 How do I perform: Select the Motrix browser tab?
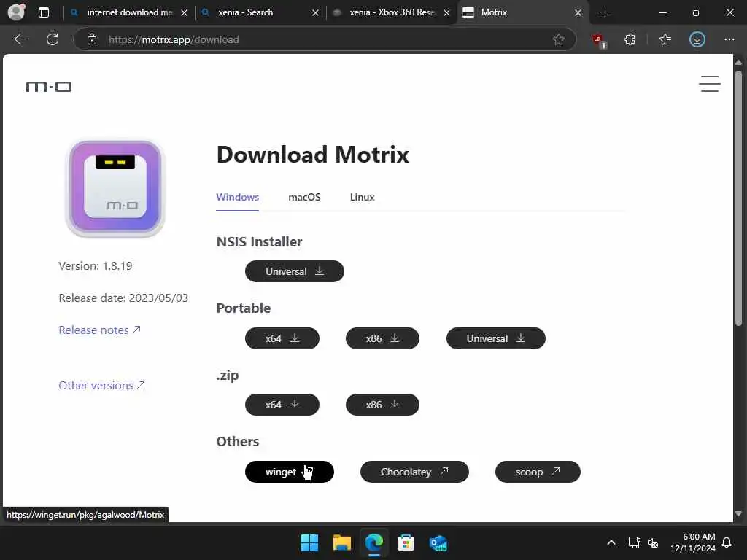pyautogui.click(x=522, y=12)
